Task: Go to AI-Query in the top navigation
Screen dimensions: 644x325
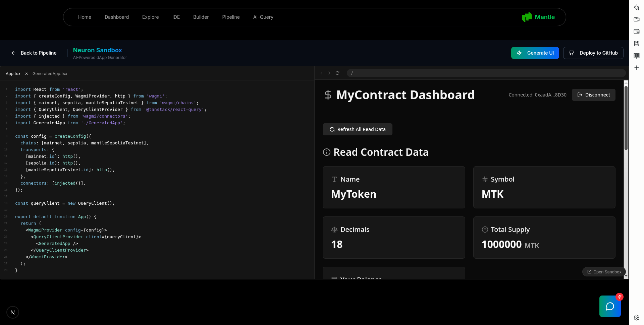Action: pyautogui.click(x=263, y=17)
